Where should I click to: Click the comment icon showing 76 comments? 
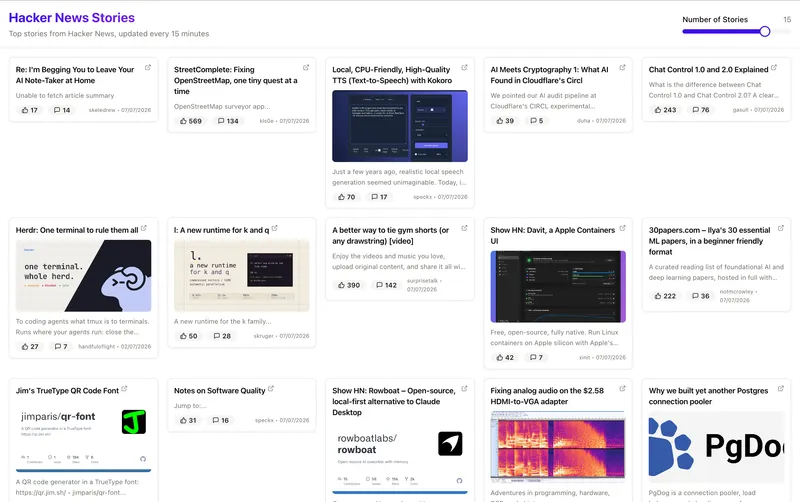point(695,110)
